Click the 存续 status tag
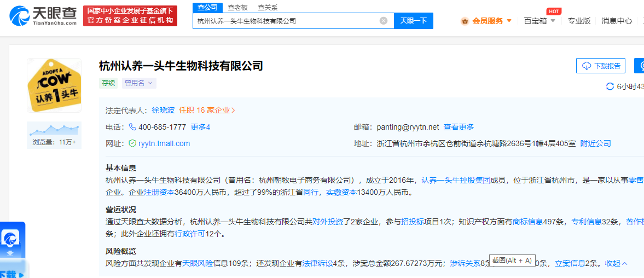Image resolution: width=644 pixels, height=278 pixels. click(x=108, y=83)
